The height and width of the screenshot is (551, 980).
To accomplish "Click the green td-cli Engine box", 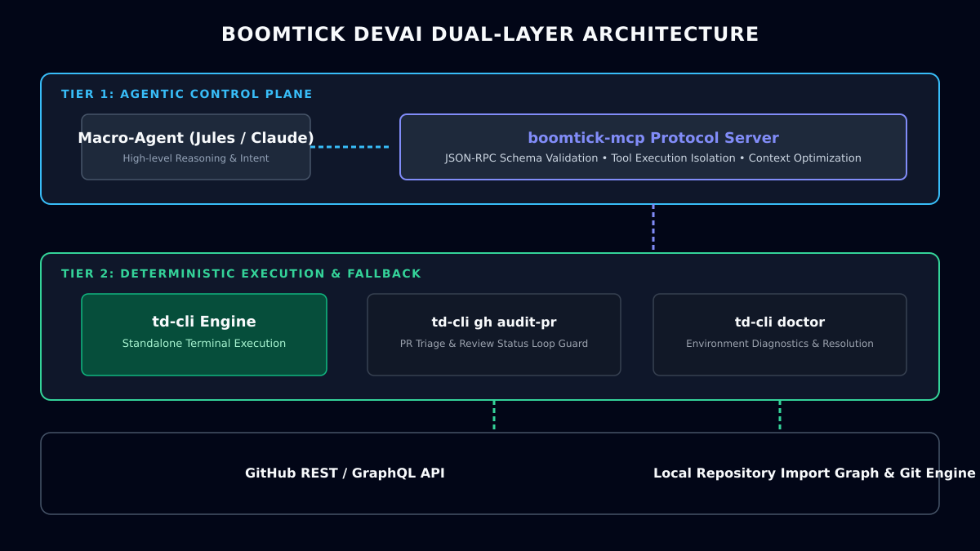I will pos(204,335).
